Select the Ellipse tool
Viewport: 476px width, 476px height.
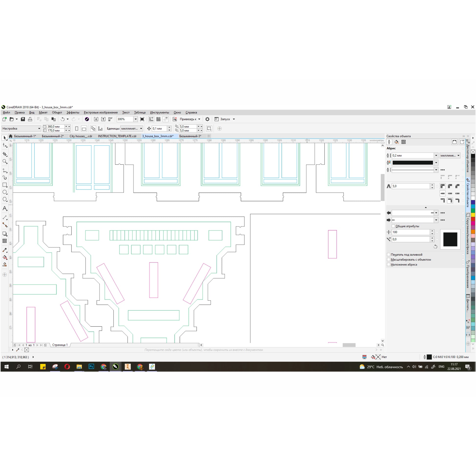5,192
